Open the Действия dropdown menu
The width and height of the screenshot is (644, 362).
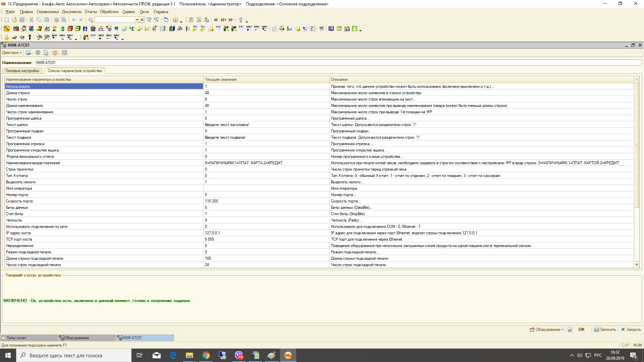click(12, 53)
